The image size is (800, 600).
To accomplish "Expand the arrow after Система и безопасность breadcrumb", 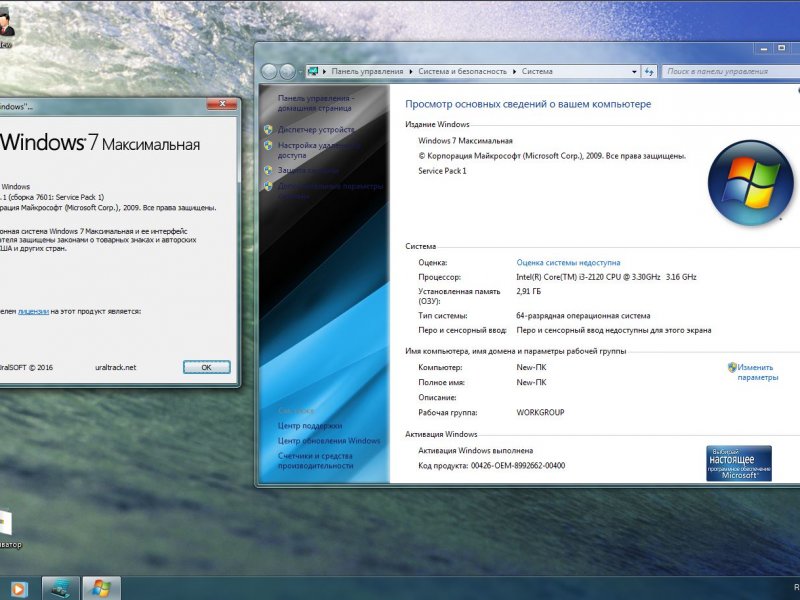I will [514, 71].
